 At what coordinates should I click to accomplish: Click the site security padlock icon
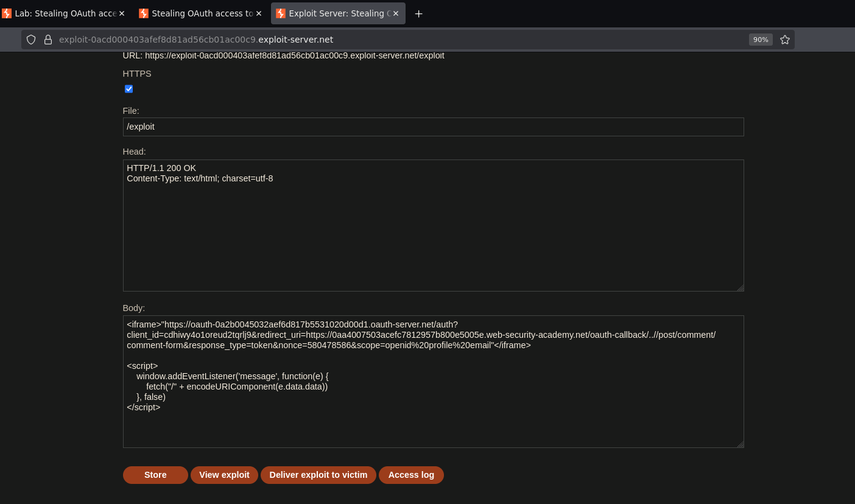click(x=48, y=40)
